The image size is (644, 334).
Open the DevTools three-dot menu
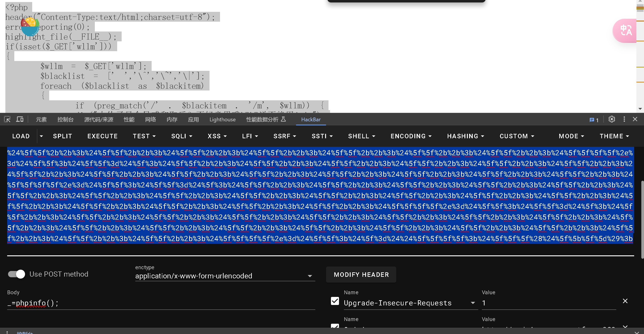(624, 119)
